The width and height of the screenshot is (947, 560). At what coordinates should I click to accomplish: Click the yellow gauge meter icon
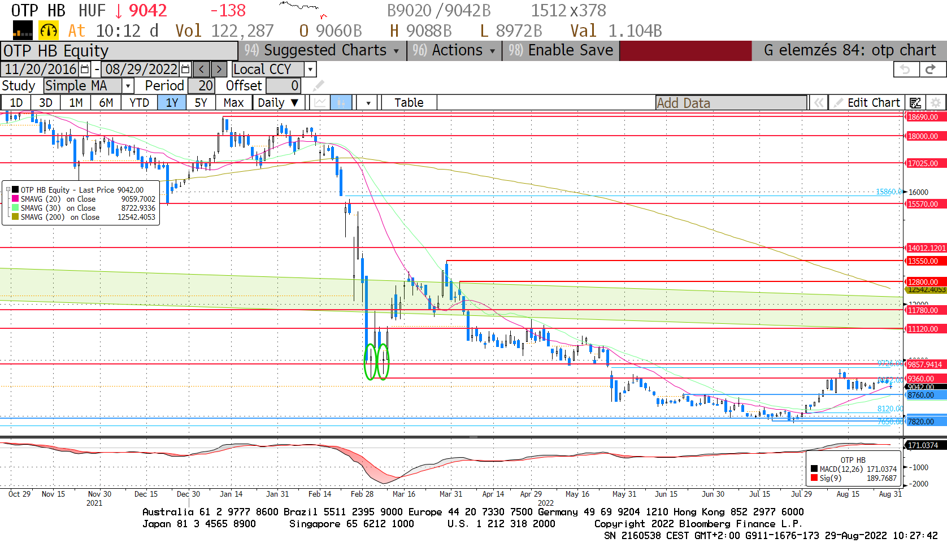(49, 30)
